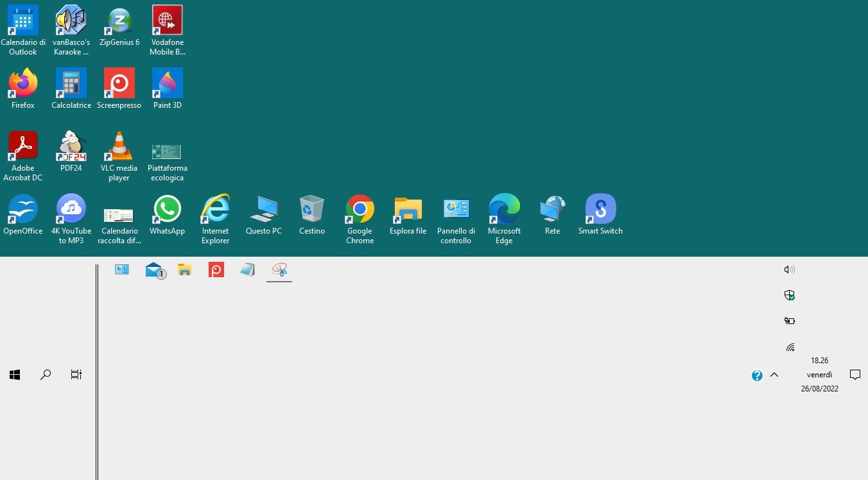Select the Rete network icon
Viewport: 868px width, 480px height.
click(553, 214)
